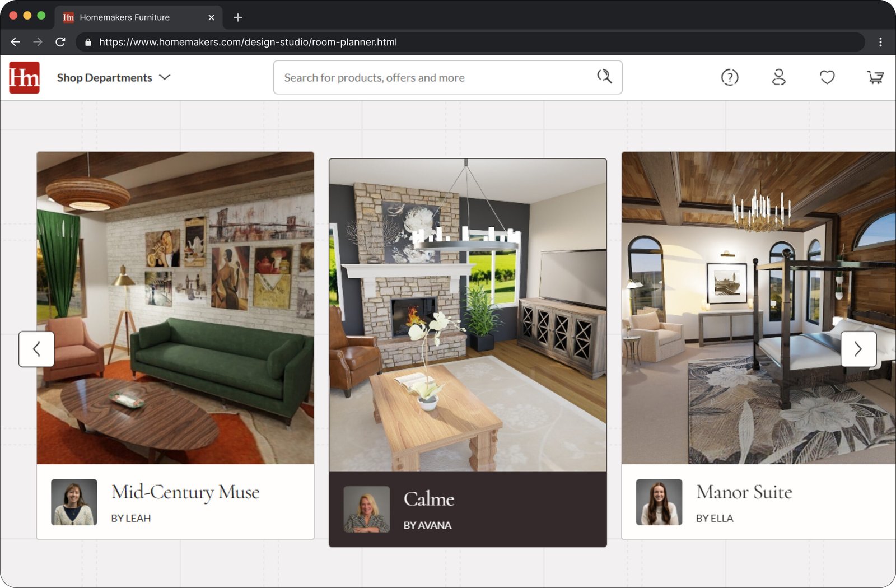Open a new browser tab
Viewport: 896px width, 588px height.
pyautogui.click(x=238, y=17)
